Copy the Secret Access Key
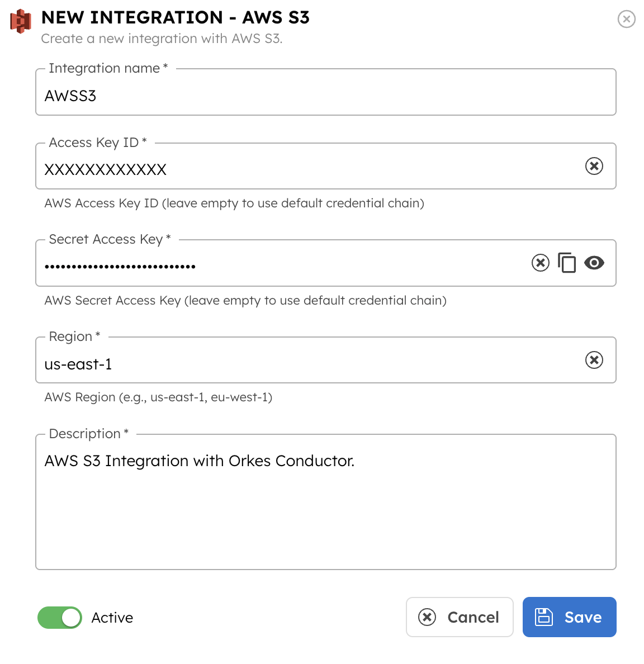The width and height of the screenshot is (644, 664). 567,263
